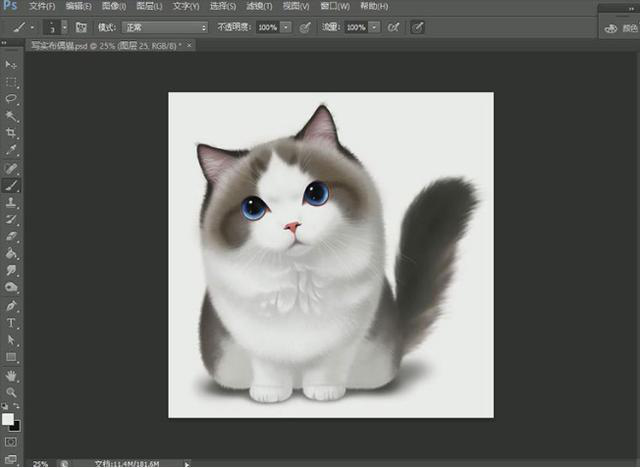Click the 25% zoom level field

coord(40,463)
